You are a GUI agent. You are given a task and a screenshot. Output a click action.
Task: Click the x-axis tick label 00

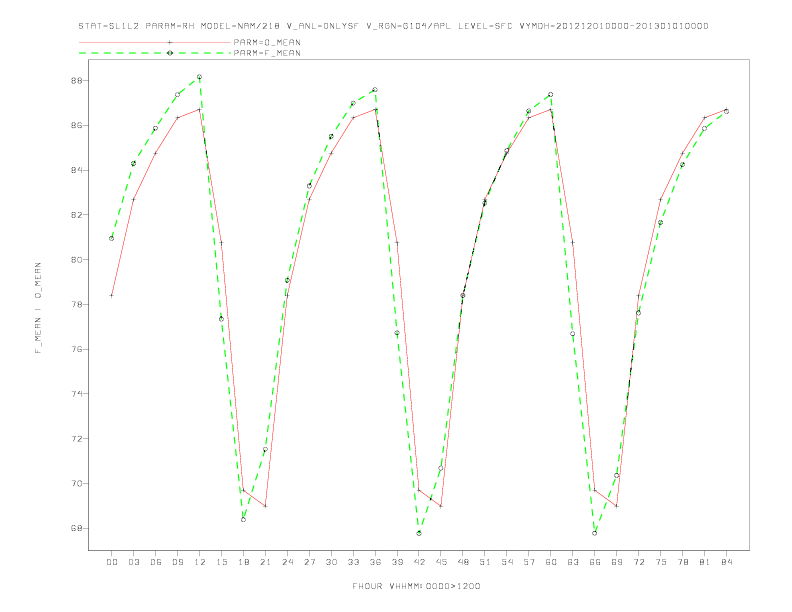pos(112,562)
